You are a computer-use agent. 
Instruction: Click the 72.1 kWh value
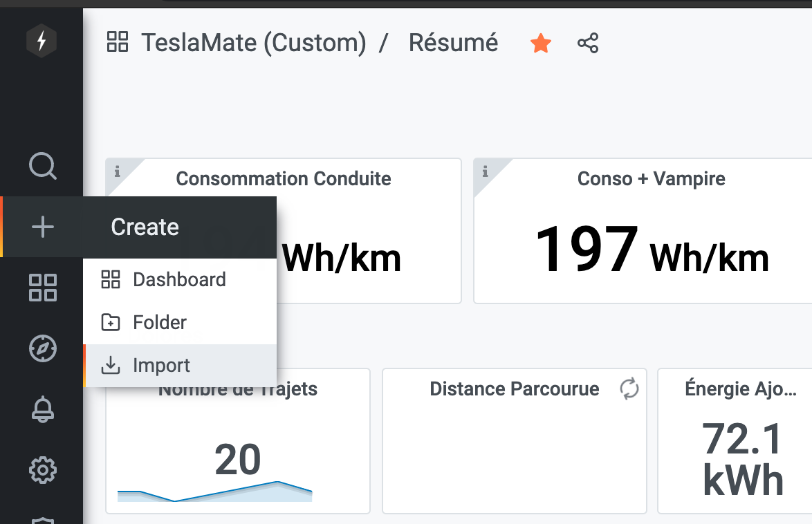pyautogui.click(x=743, y=459)
